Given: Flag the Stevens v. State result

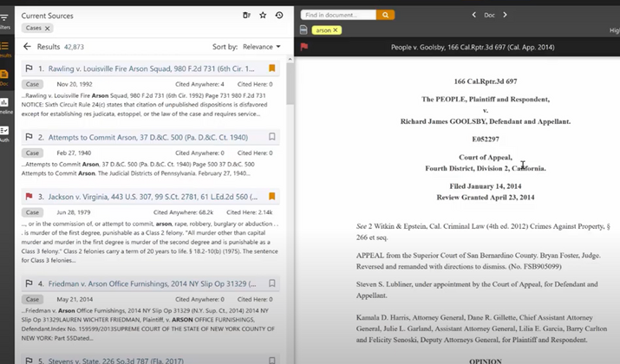Looking at the screenshot, I should point(29,361).
